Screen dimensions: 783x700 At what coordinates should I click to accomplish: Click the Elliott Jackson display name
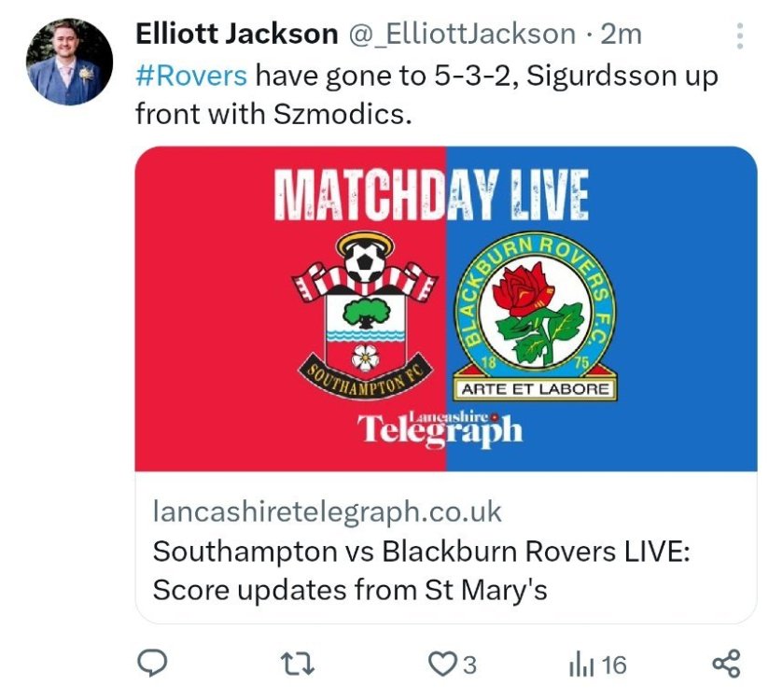(236, 35)
